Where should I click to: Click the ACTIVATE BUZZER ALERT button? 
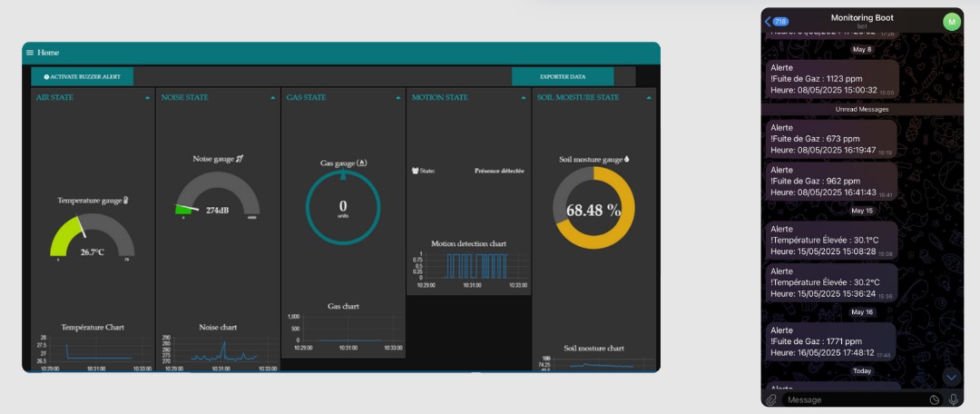[x=83, y=77]
